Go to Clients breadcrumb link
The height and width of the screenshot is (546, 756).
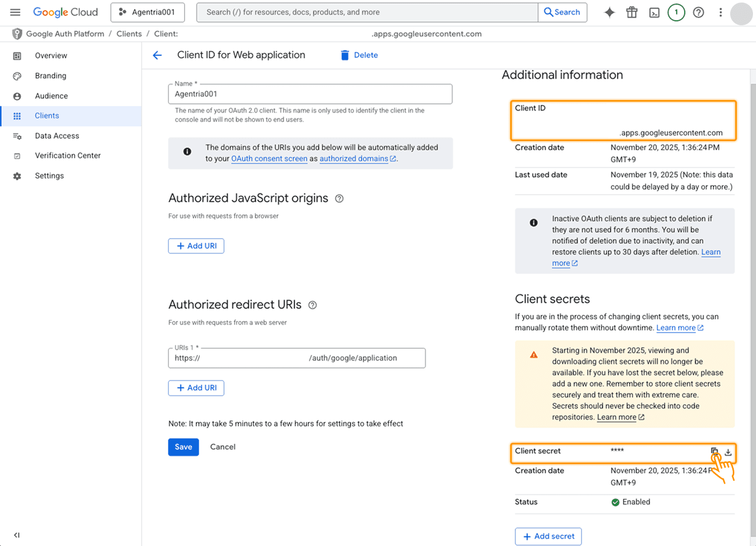coord(129,34)
